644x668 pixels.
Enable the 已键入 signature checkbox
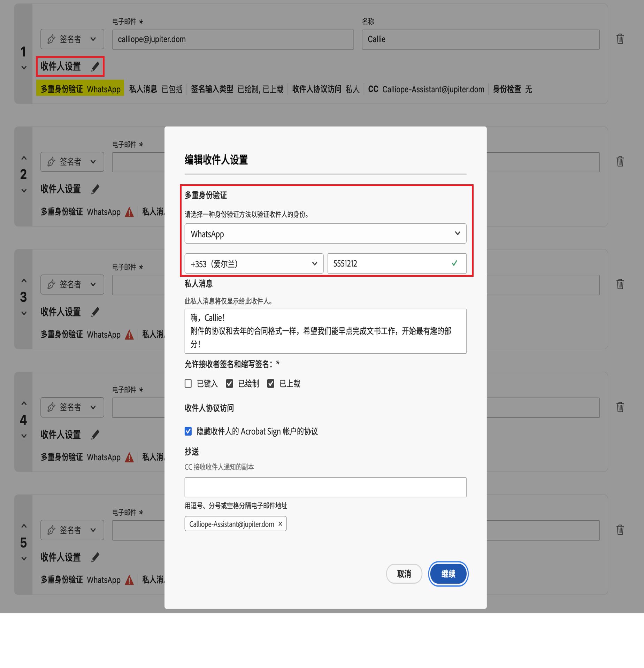coord(188,384)
